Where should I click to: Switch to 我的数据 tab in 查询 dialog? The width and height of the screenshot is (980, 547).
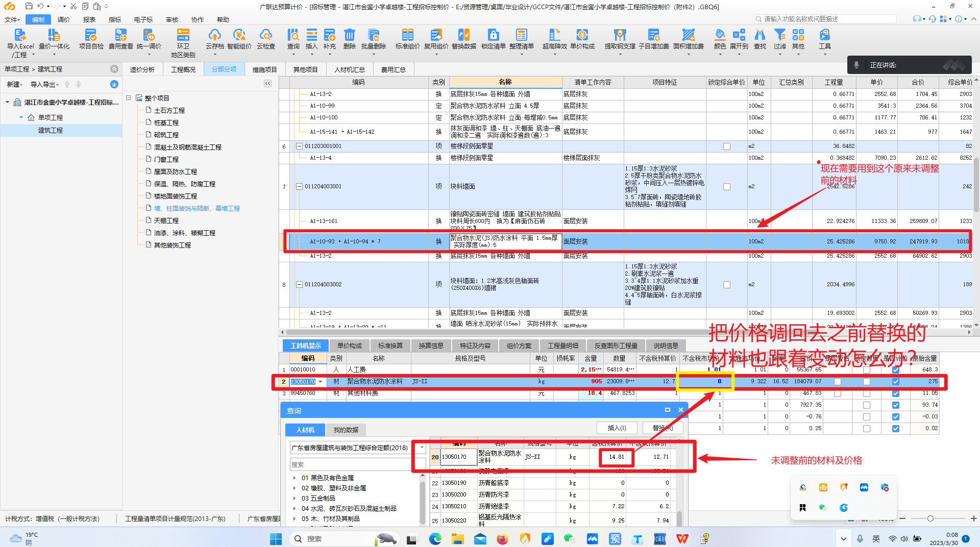[x=346, y=430]
